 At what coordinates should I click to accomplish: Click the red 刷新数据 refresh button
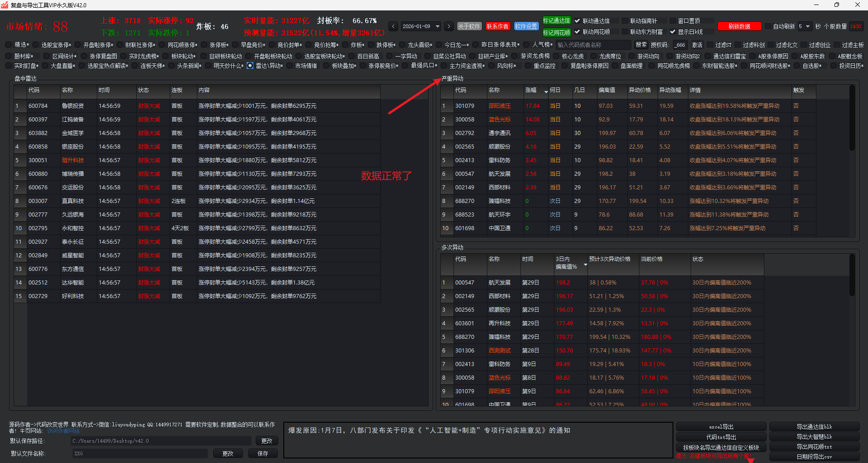pyautogui.click(x=739, y=26)
